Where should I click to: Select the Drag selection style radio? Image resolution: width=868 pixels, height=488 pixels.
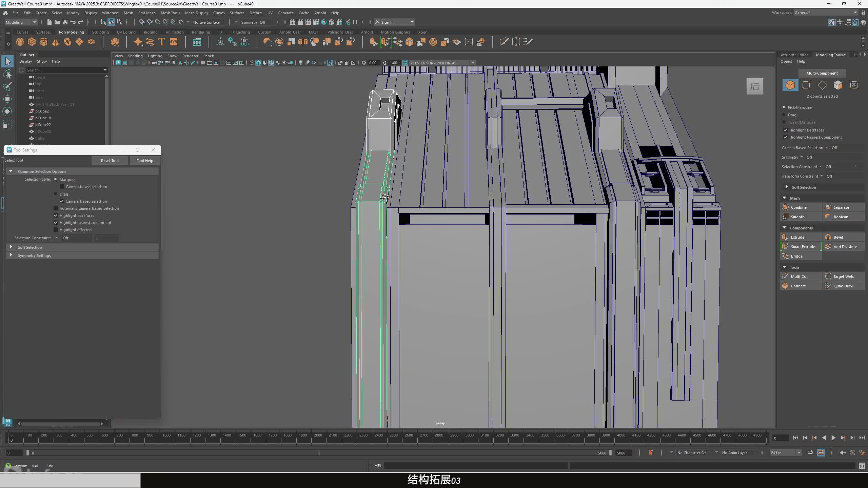coord(56,194)
